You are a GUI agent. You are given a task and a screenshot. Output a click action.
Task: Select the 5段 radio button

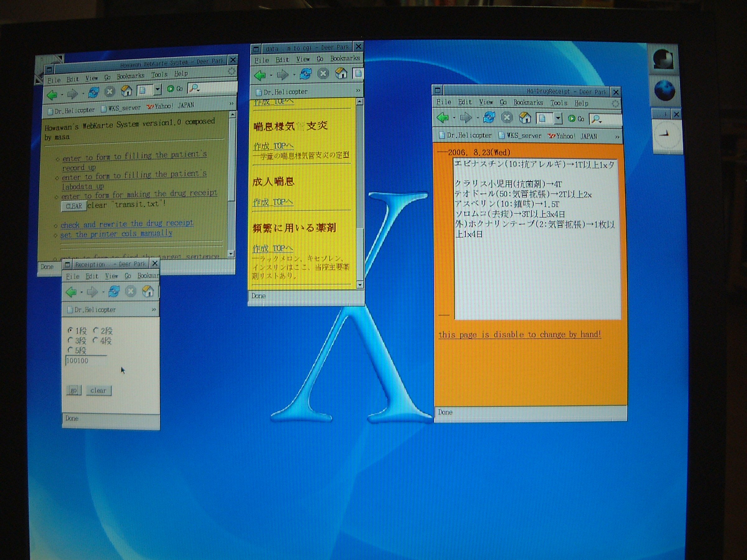pyautogui.click(x=70, y=349)
